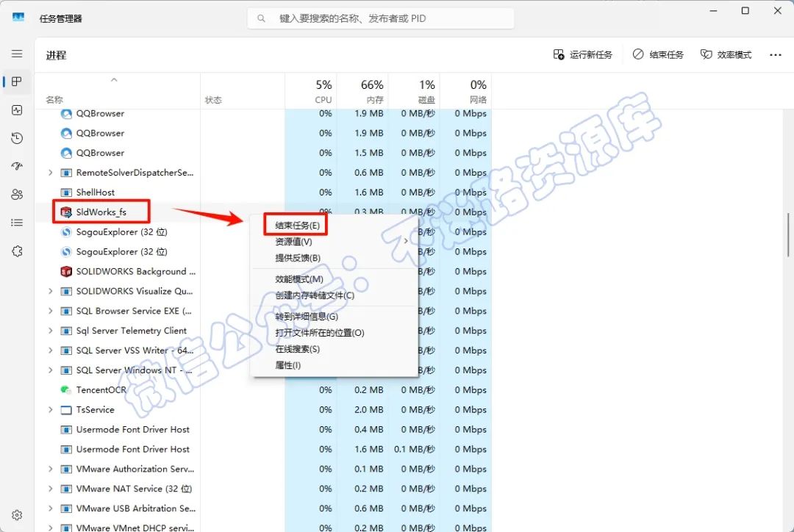Open the hamburger navigation menu

[x=17, y=54]
